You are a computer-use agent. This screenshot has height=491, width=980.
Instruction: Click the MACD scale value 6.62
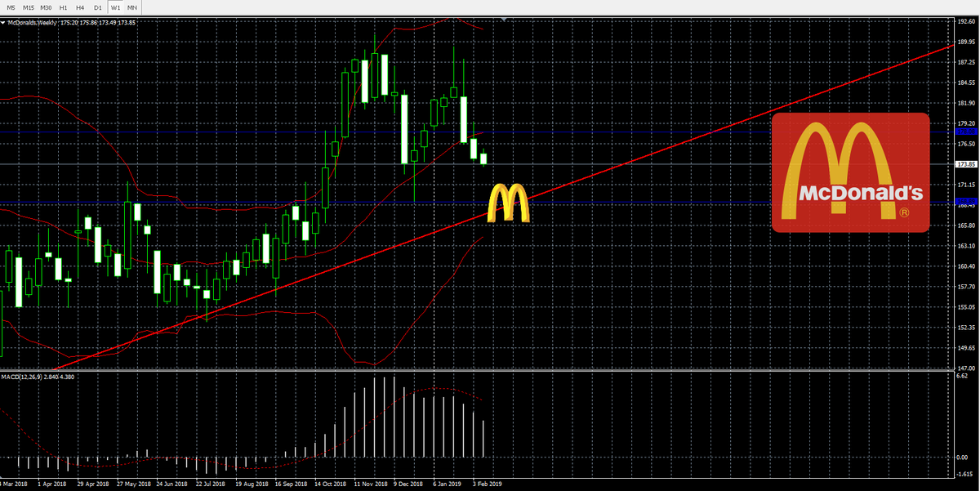[x=961, y=377]
